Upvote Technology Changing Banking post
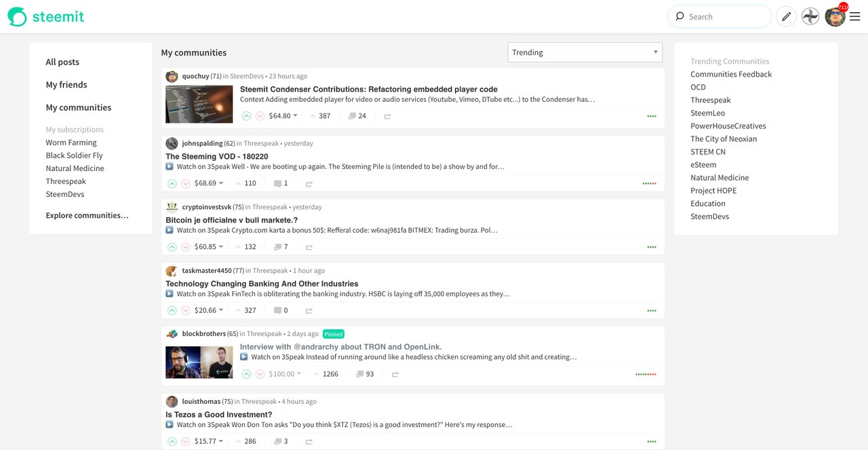Image resolution: width=868 pixels, height=450 pixels. tap(172, 310)
